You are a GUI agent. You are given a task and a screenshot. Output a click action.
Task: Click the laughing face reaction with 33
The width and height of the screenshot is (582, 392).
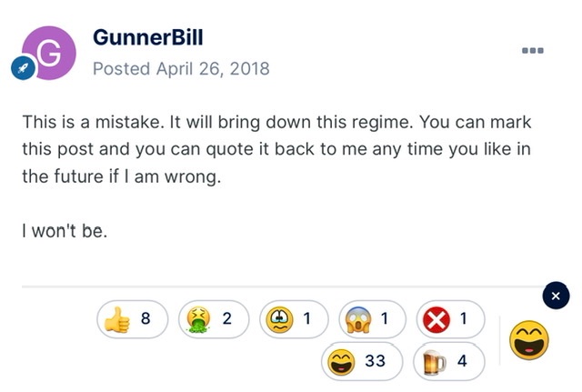click(x=341, y=362)
